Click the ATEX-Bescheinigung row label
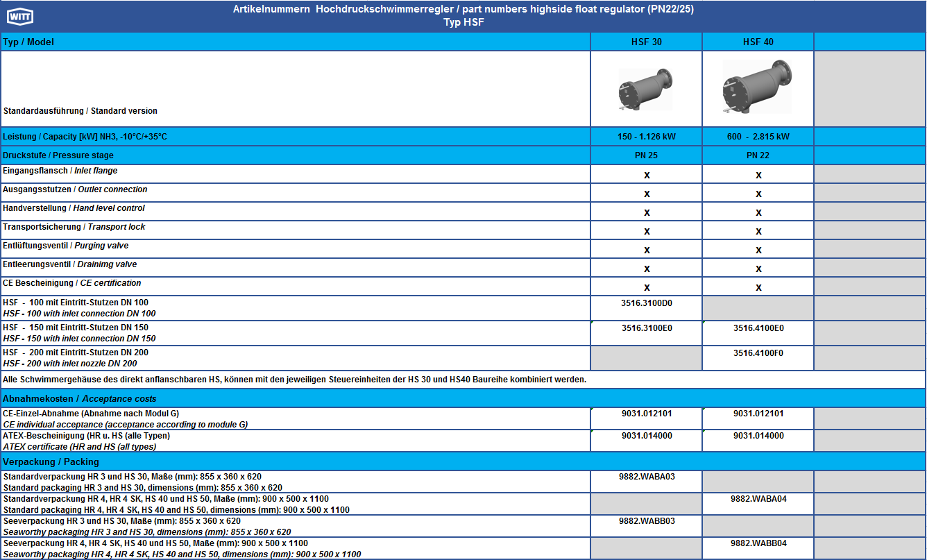 click(x=87, y=441)
